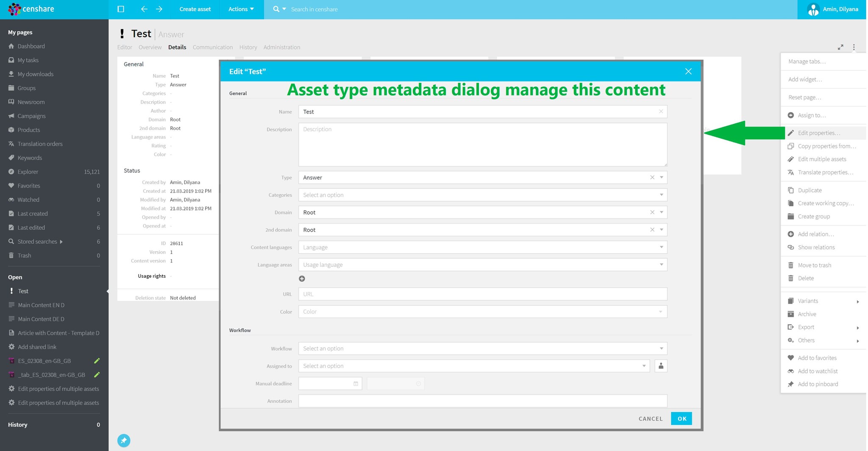This screenshot has height=451, width=868.
Task: Click into the Description text area
Action: 482,145
